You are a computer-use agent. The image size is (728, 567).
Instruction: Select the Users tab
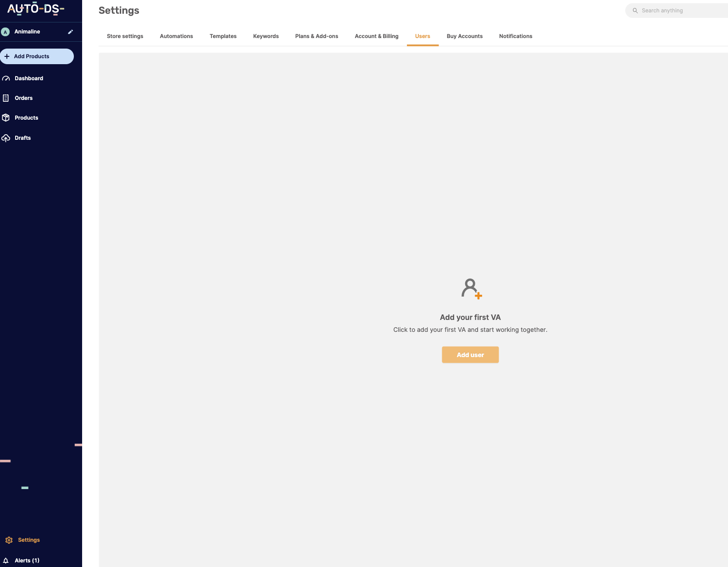(422, 36)
